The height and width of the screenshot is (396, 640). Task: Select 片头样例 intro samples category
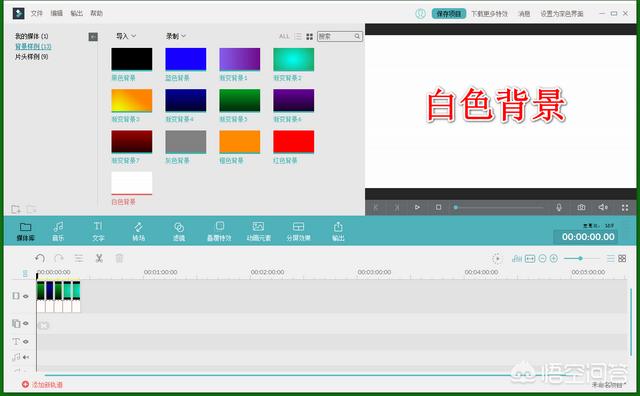click(x=31, y=56)
